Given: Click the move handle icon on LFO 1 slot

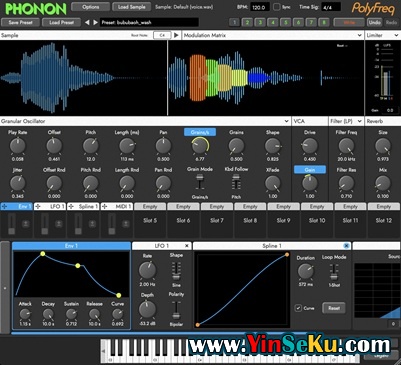Looking at the screenshot, I should point(38,207).
